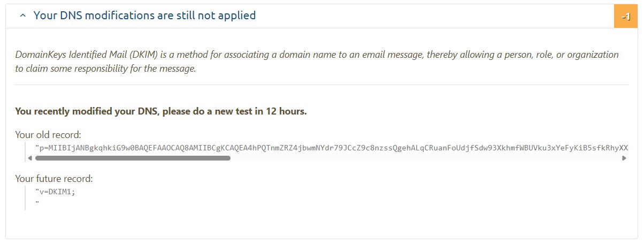Screen dimensions: 644x244
Task: Click the old record scrollbar right arrow
Action: coord(624,158)
